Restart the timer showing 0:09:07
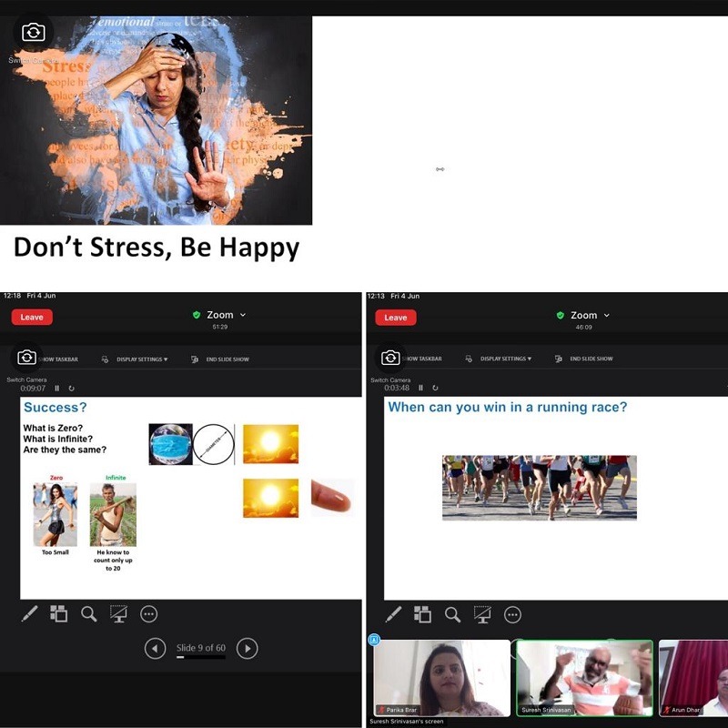Viewport: 728px width, 728px height. [71, 389]
